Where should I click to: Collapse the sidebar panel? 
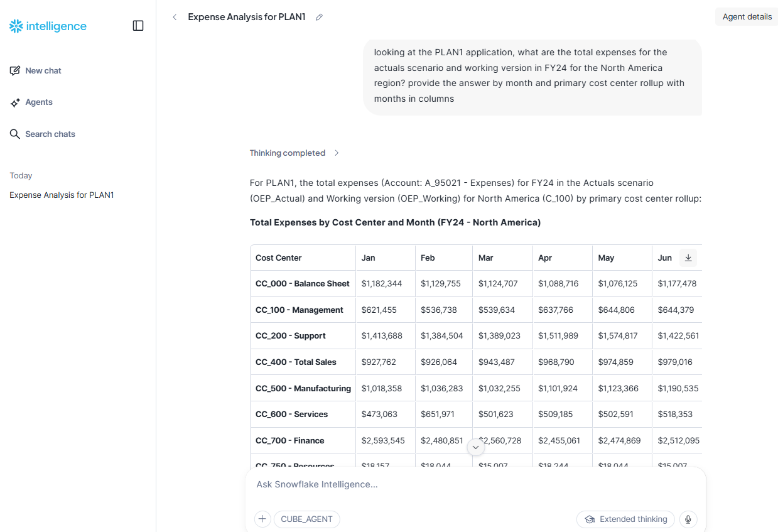click(138, 26)
